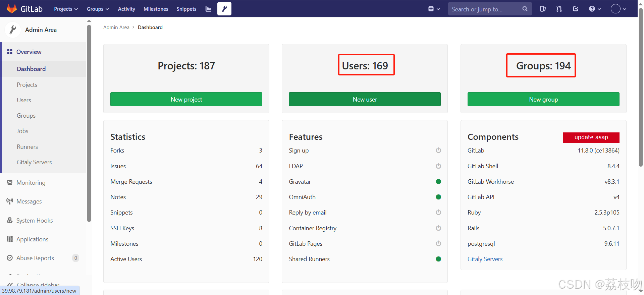644x295 pixels.
Task: Click the Gravatar green status dot
Action: coord(438,181)
